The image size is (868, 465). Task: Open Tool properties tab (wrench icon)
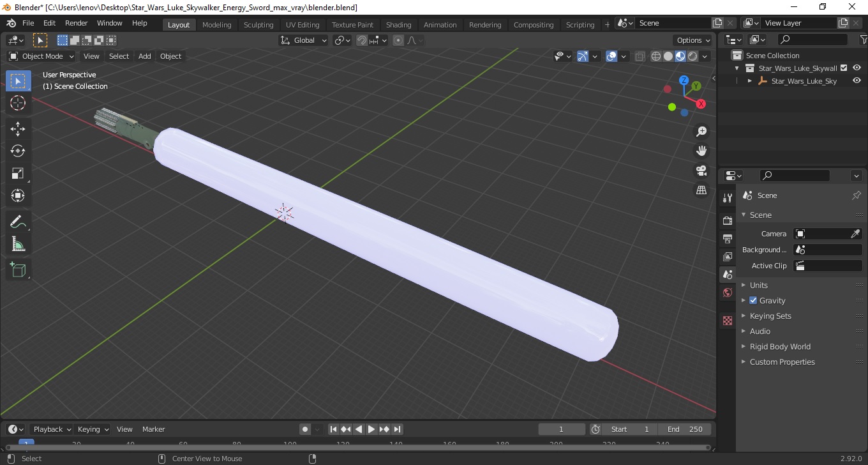(727, 197)
